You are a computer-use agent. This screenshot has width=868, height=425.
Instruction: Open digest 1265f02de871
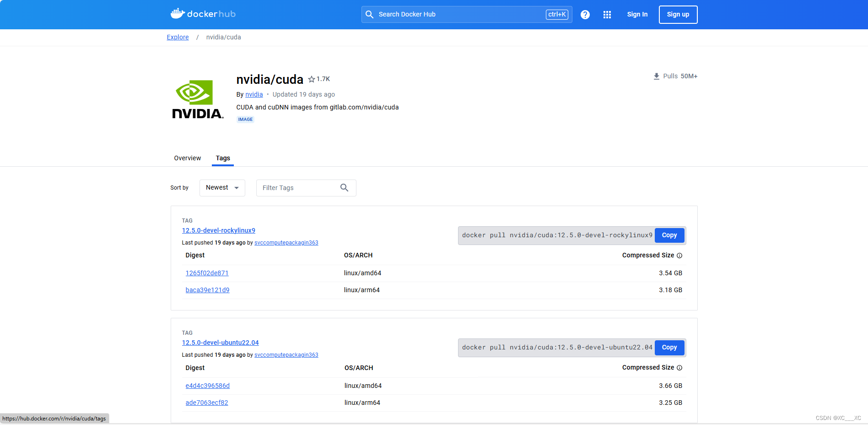coord(207,273)
